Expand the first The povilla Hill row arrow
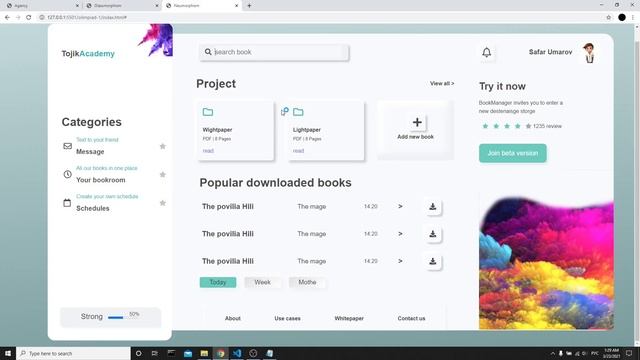The image size is (640, 360). point(400,207)
